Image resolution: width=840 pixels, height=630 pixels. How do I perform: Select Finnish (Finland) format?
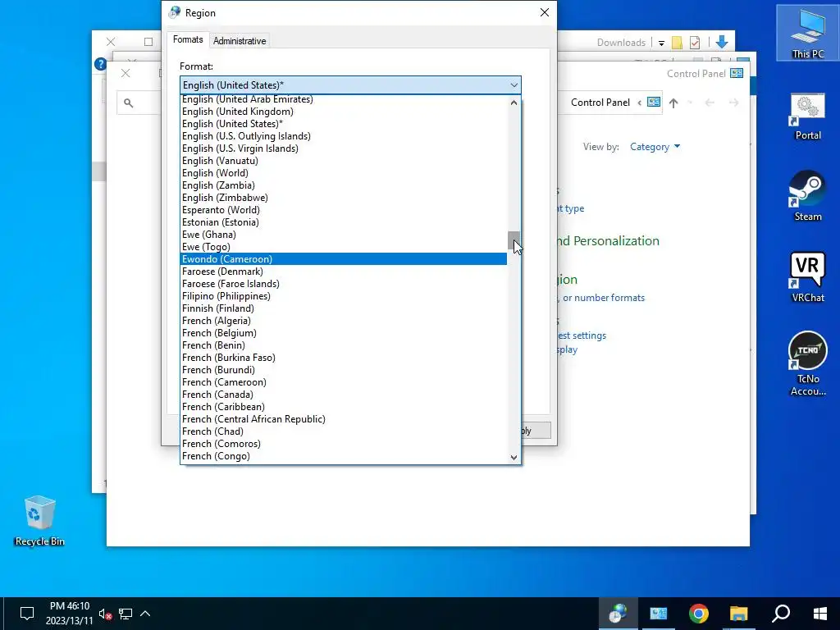point(344,308)
